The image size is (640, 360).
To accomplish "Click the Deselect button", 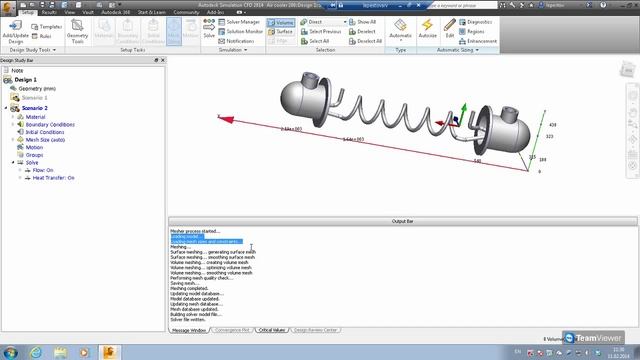I will pos(362,31).
